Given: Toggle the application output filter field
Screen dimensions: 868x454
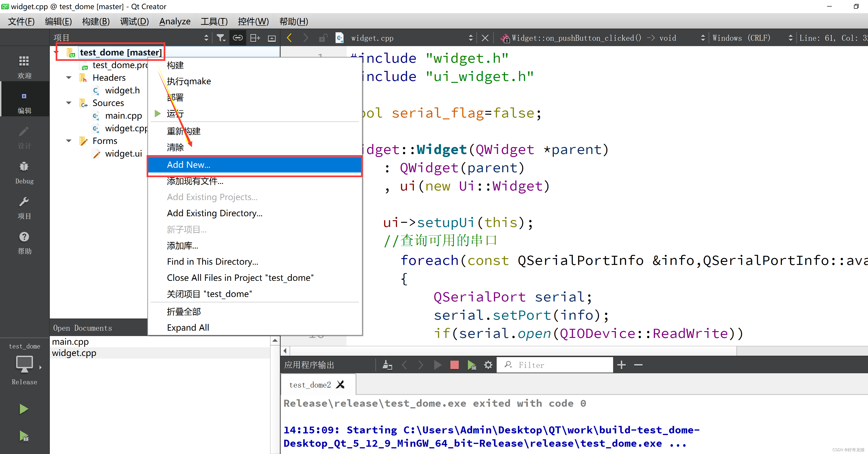Looking at the screenshot, I should click(x=507, y=365).
